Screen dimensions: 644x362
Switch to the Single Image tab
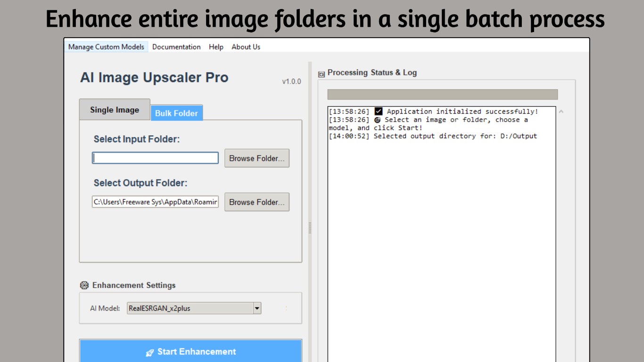pos(114,109)
